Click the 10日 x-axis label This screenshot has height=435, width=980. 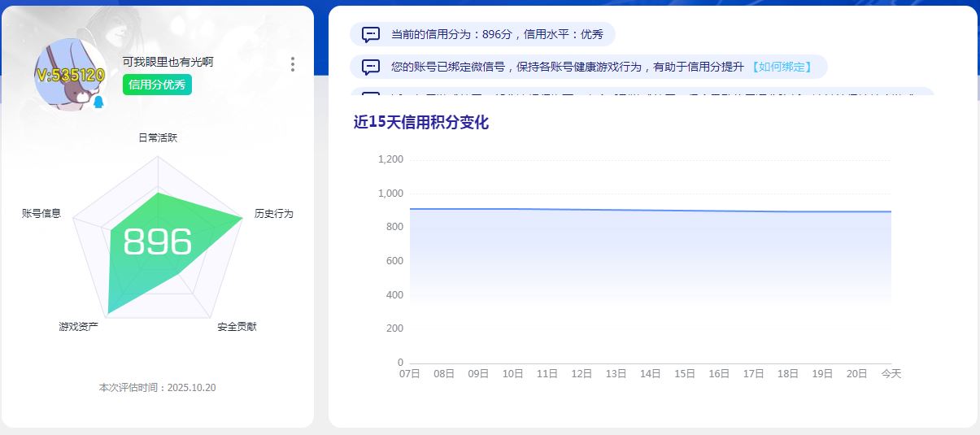coord(512,373)
